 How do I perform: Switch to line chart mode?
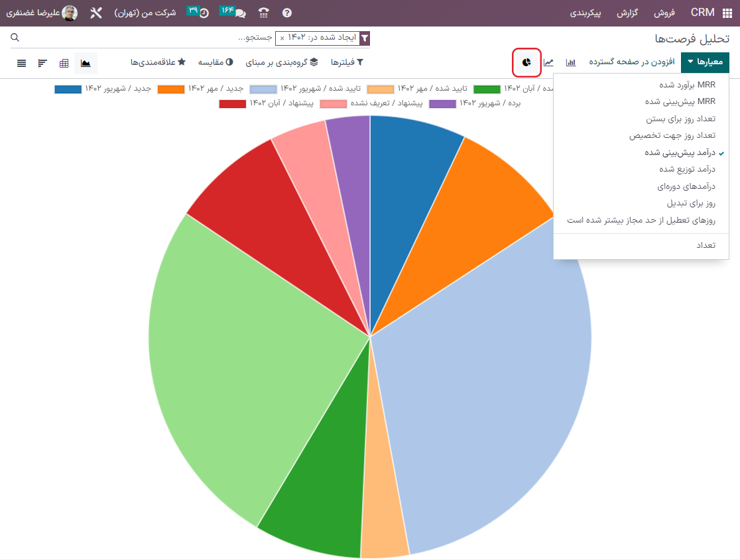[x=549, y=62]
